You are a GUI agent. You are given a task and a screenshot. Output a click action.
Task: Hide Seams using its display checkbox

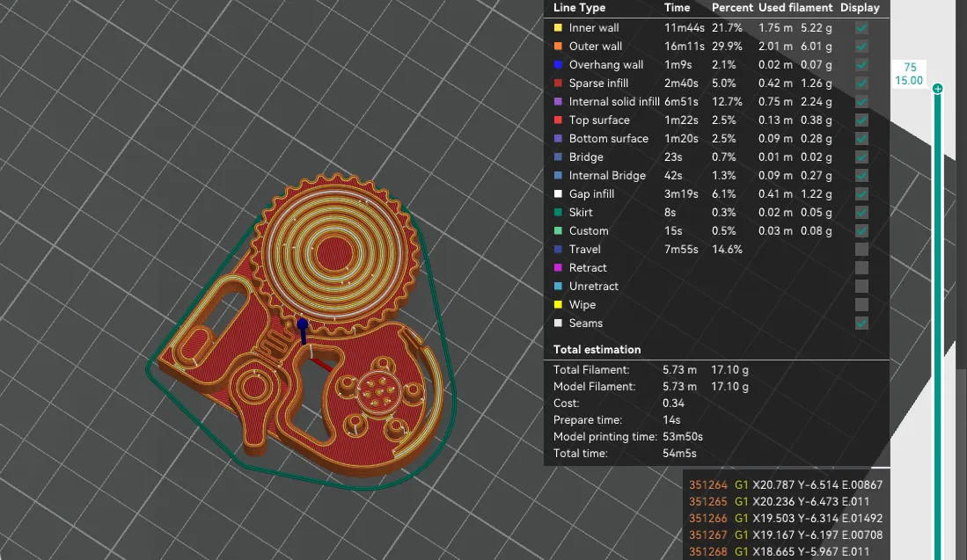(861, 324)
